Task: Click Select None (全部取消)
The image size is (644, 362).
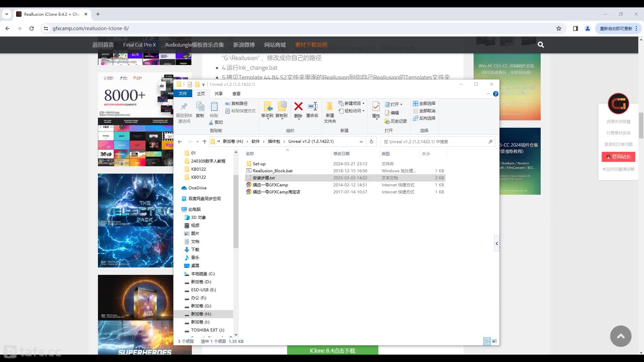Action: (x=424, y=111)
